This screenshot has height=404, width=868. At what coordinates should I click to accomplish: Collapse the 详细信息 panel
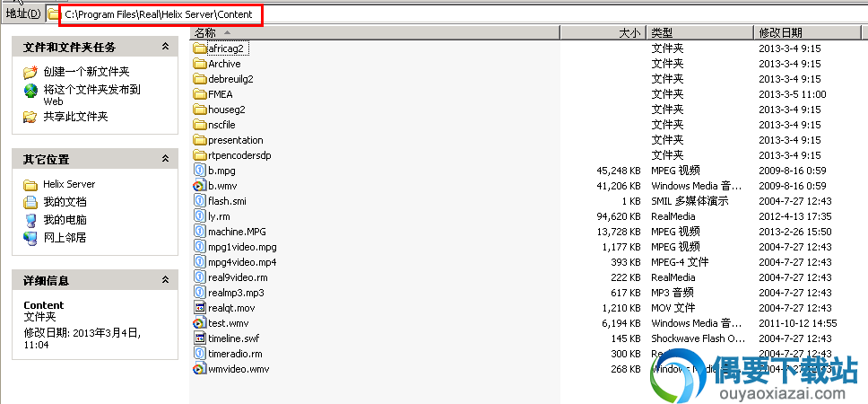click(x=165, y=280)
